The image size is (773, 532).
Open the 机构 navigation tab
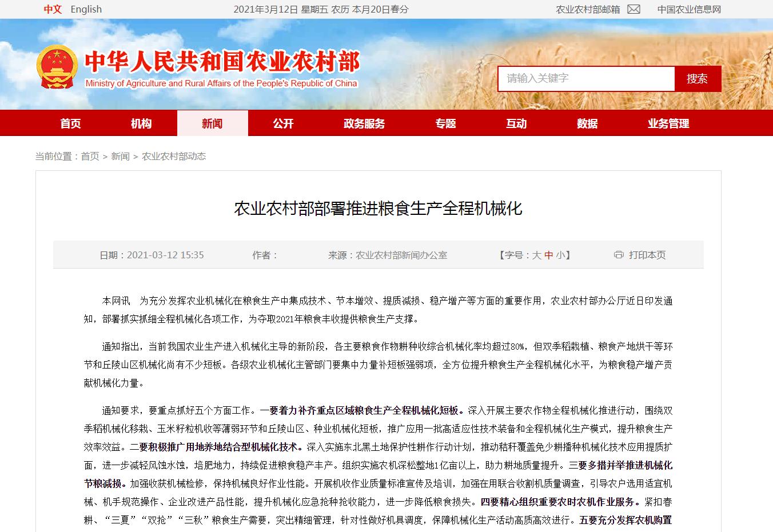(141, 123)
